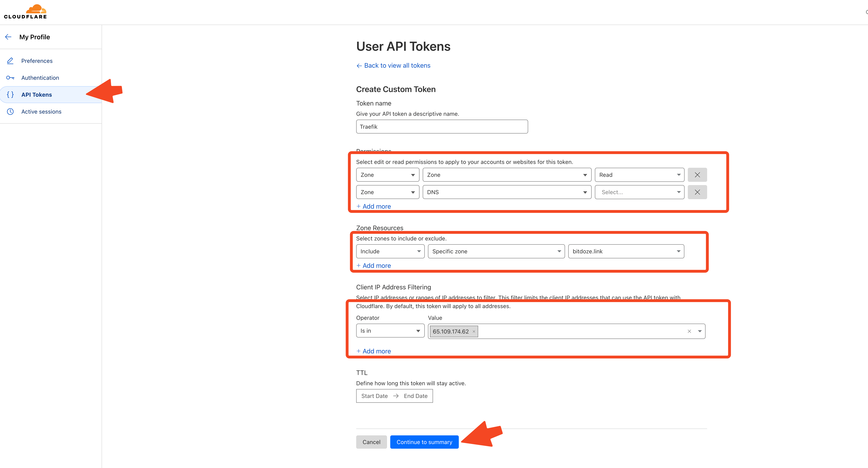Click the Continue to summary button
868x468 pixels.
tap(424, 442)
